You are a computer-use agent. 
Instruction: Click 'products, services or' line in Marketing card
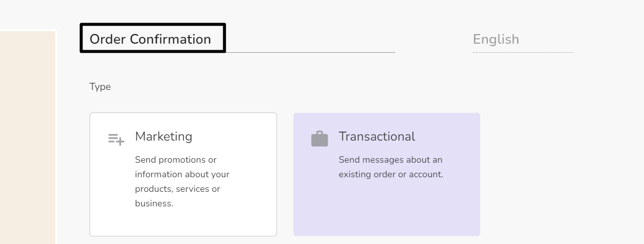pyautogui.click(x=177, y=189)
